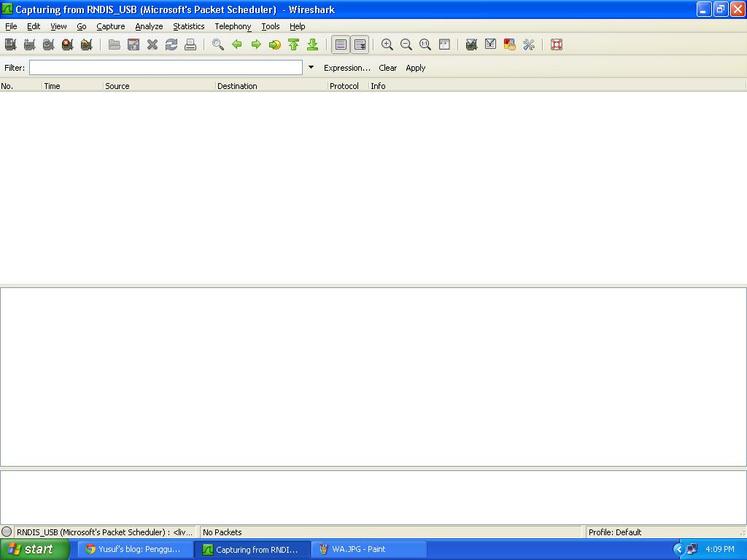Screen dimensions: 747x560
Task: Switch to WA.JPG - Paint window
Action: pos(368,550)
